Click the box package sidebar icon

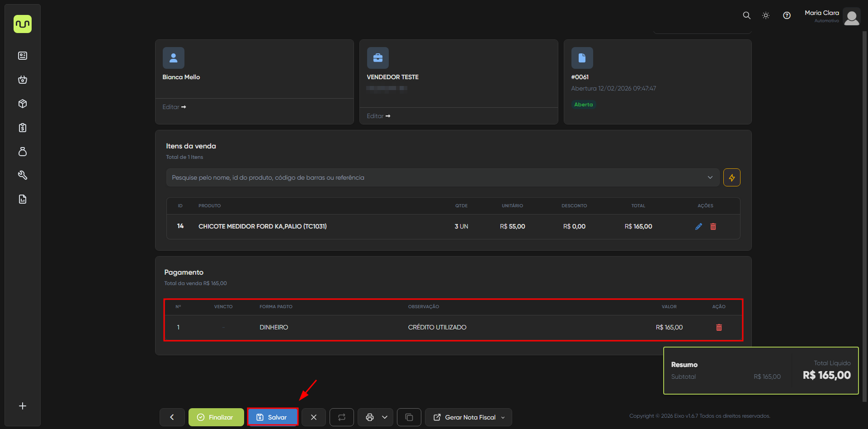23,104
